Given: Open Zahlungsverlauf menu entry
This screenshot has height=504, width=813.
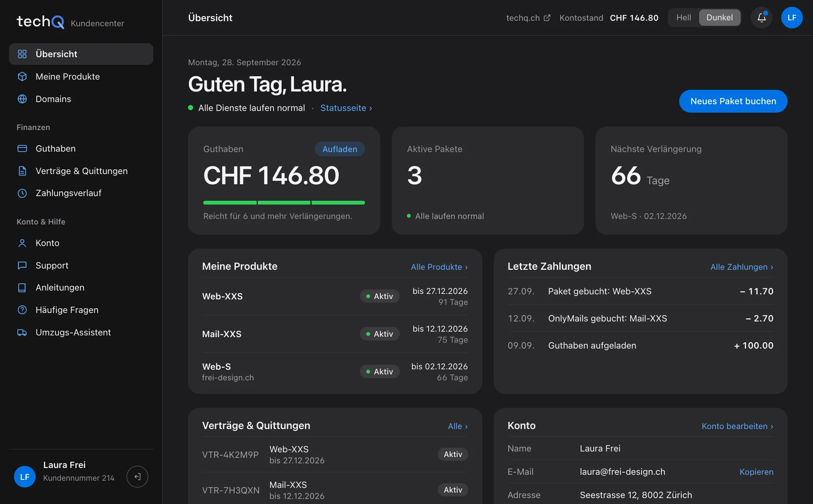Looking at the screenshot, I should (x=81, y=194).
